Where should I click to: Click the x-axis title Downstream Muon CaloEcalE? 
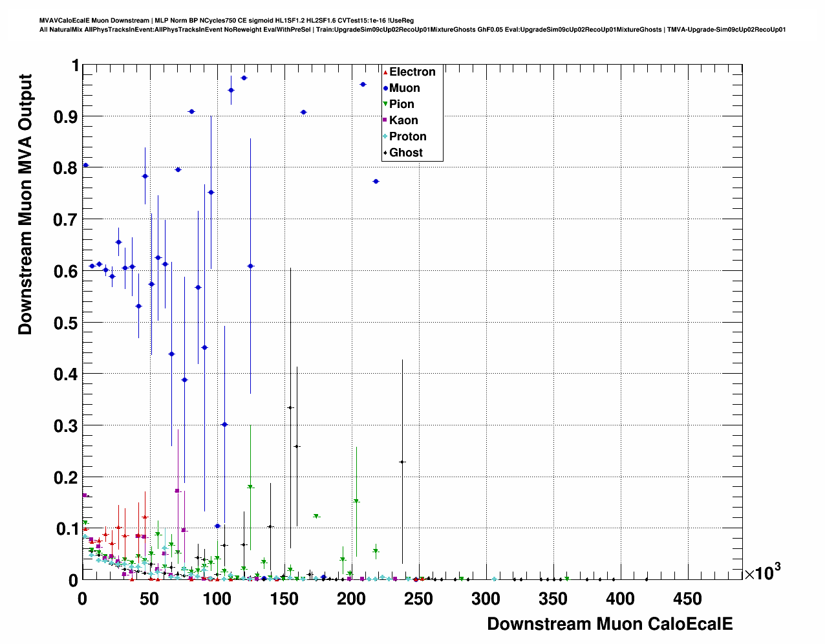(x=610, y=624)
